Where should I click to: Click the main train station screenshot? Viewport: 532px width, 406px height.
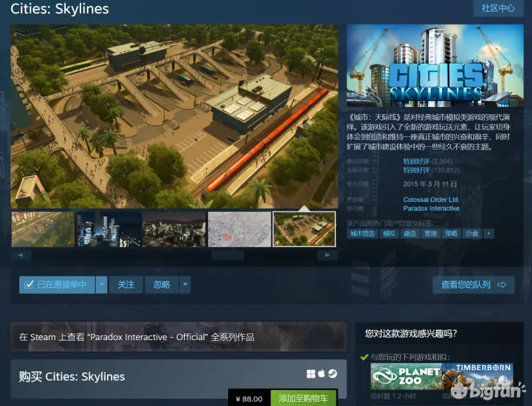[x=174, y=116]
